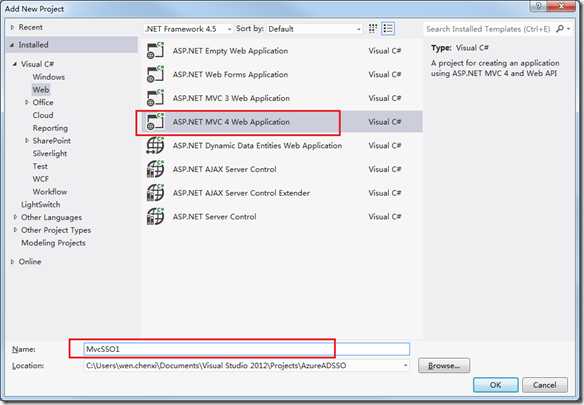Select ASP.NET Dynamic Data Entities Web Application
584x405 pixels.
coord(283,146)
